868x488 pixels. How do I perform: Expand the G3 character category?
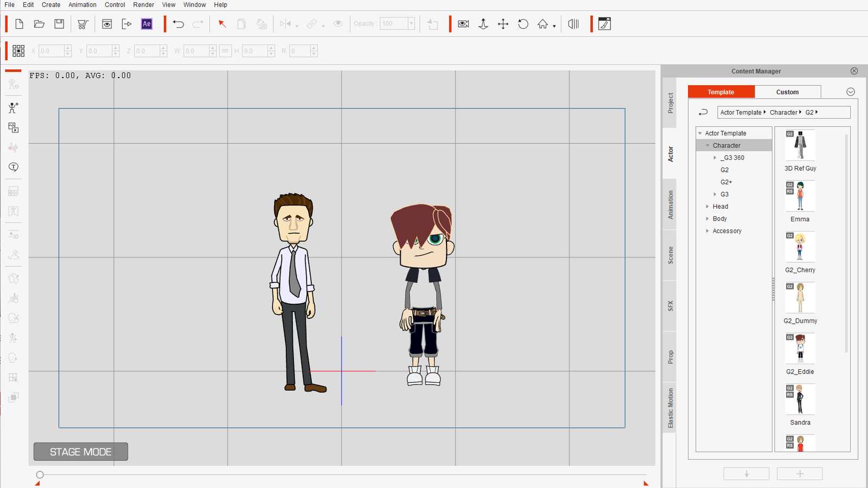coord(716,194)
